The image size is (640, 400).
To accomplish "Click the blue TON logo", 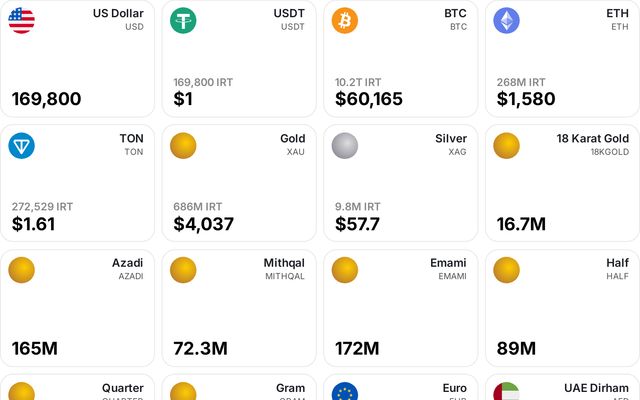I will pos(22,146).
